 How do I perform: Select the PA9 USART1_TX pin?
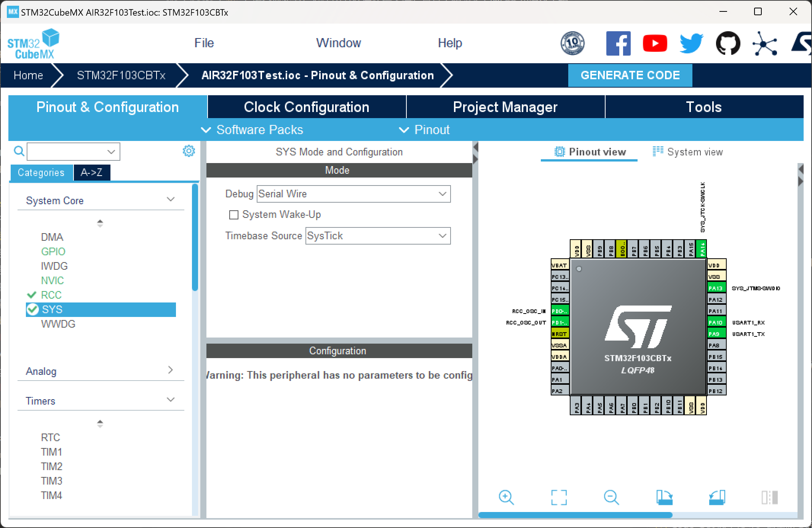click(716, 334)
